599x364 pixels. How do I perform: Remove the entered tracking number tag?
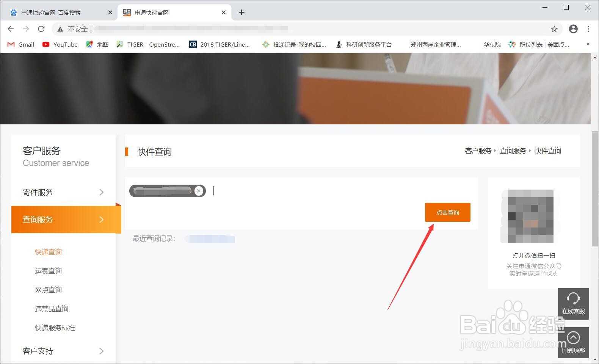[199, 191]
